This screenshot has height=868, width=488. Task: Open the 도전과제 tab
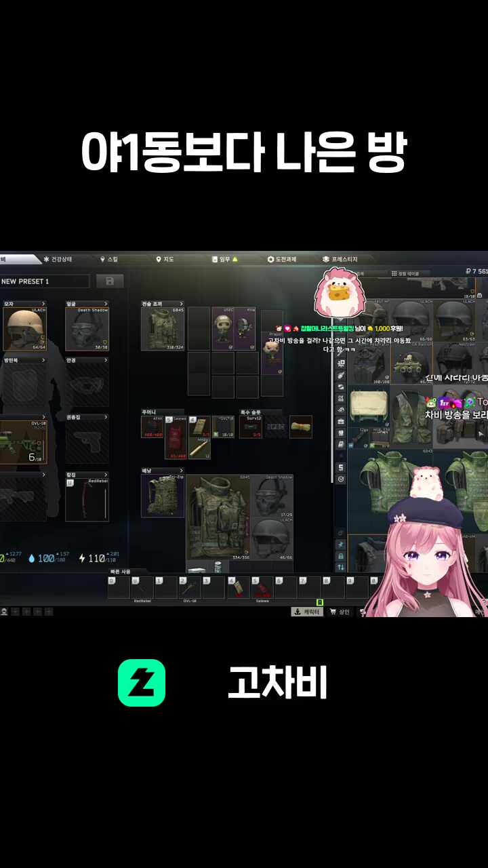[282, 259]
